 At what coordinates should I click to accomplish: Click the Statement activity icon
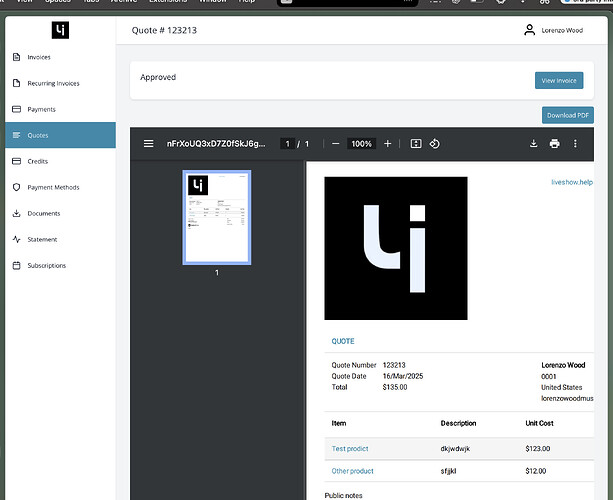point(16,239)
